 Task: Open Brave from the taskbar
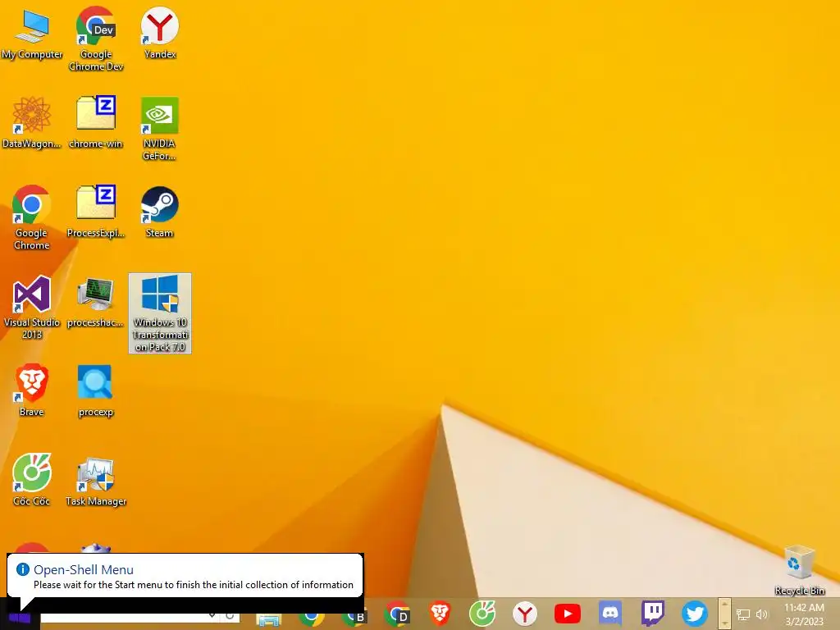[x=440, y=614]
